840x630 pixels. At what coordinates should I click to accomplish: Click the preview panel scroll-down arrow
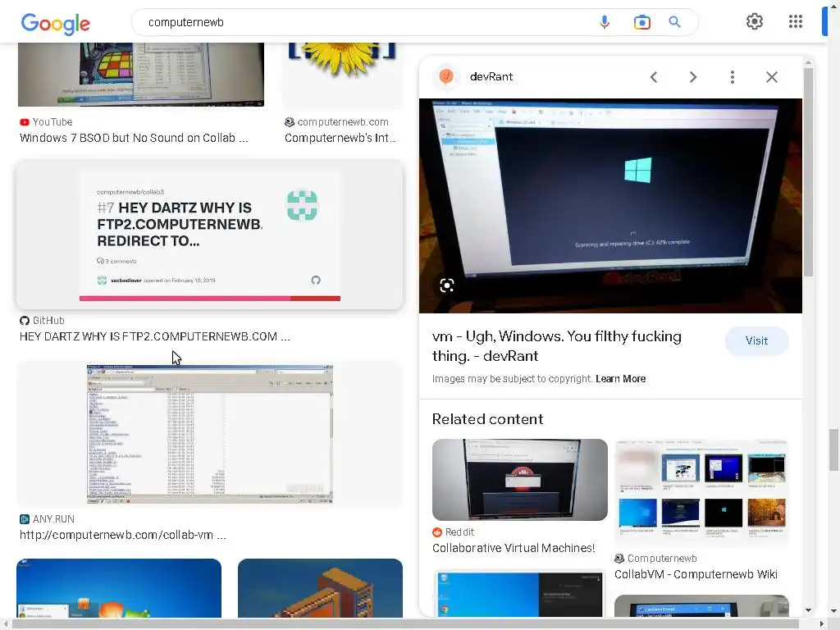point(808,609)
